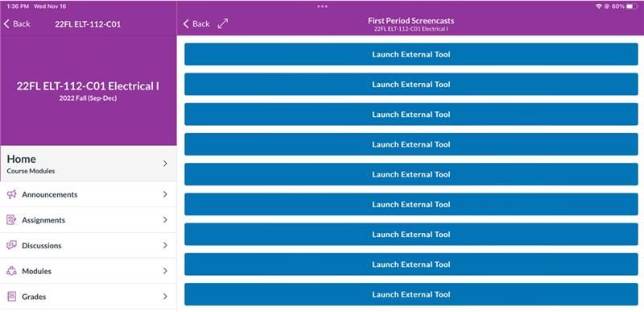This screenshot has width=644, height=312.
Task: Select the Assignments menu entry
Action: [x=89, y=220]
